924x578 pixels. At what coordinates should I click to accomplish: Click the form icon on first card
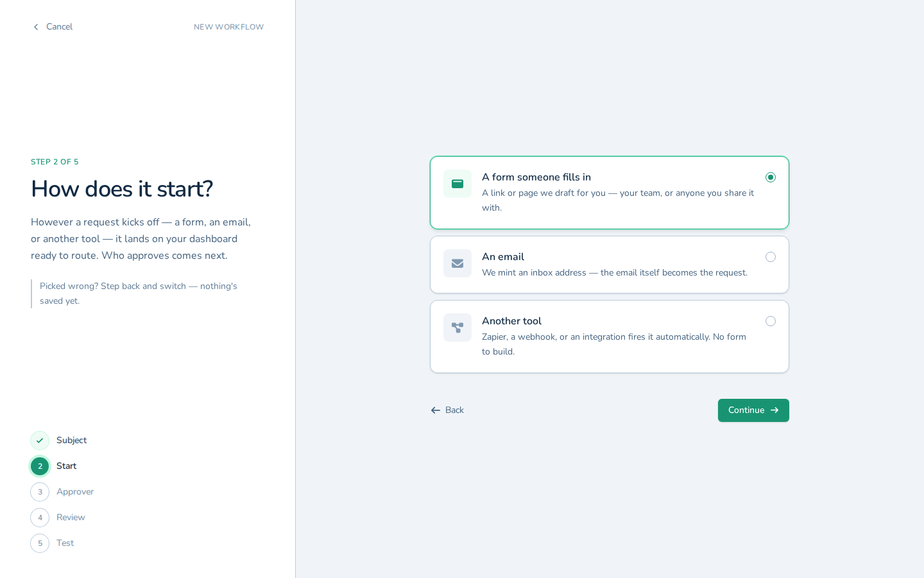[x=458, y=184]
